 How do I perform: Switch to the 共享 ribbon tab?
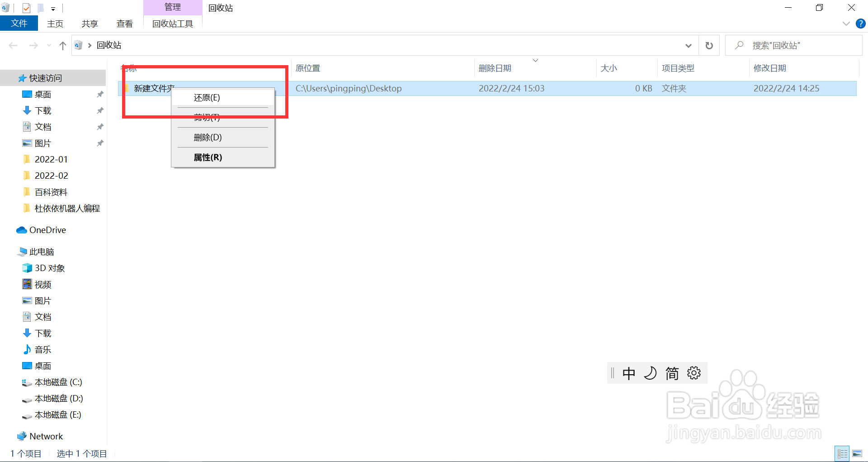[90, 24]
